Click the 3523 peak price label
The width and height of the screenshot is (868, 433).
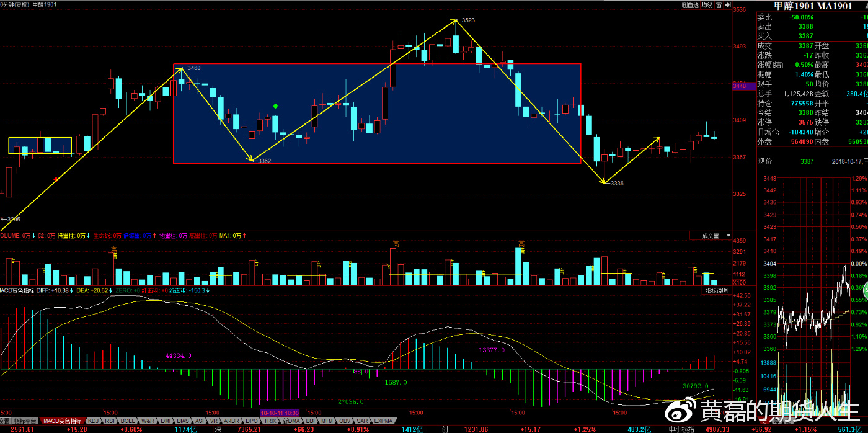[x=468, y=20]
